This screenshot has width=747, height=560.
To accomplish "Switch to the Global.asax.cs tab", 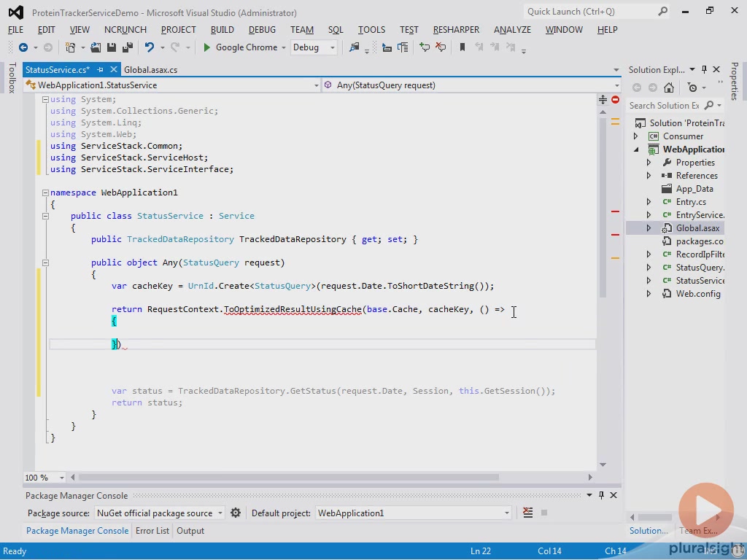I will (150, 69).
